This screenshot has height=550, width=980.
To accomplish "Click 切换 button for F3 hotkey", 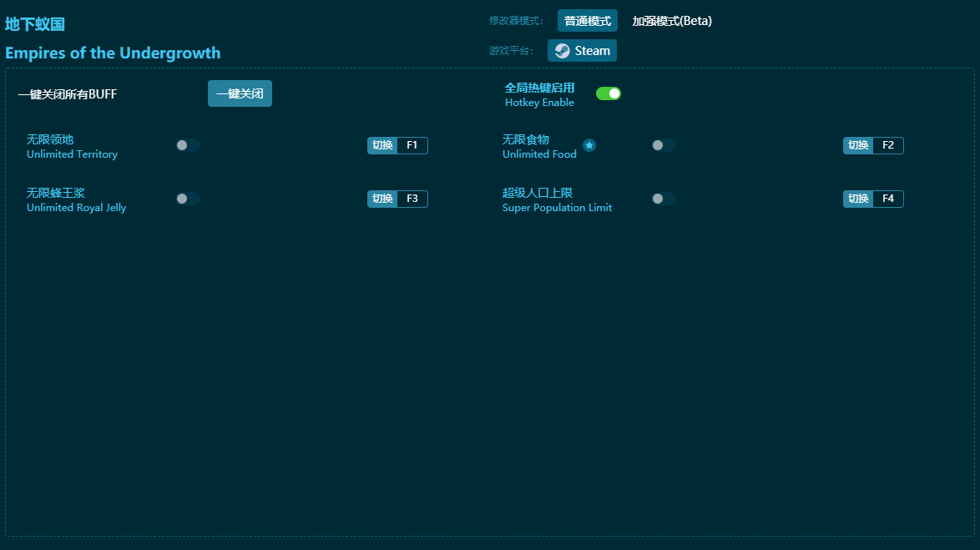I will (382, 199).
